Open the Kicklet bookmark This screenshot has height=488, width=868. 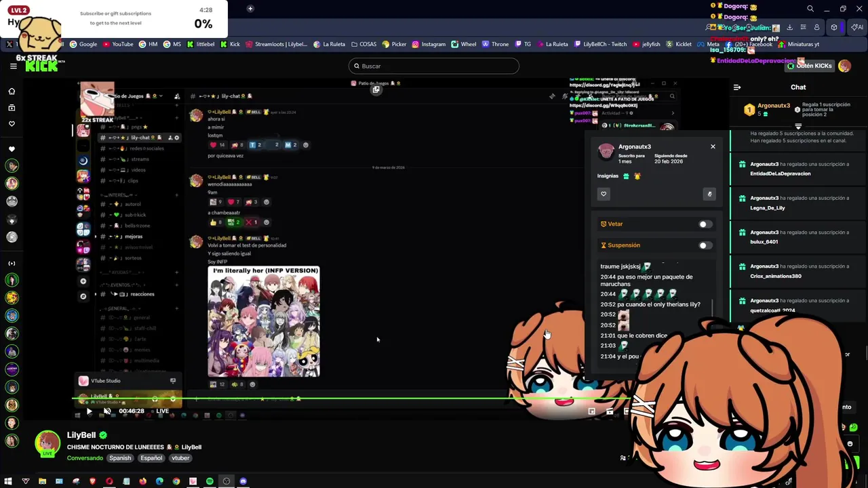[x=679, y=44]
